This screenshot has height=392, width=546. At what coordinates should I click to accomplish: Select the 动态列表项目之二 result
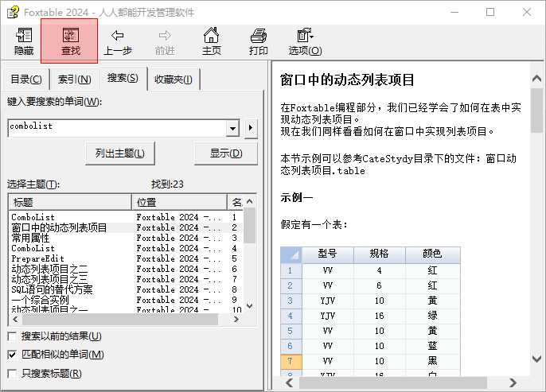point(126,270)
